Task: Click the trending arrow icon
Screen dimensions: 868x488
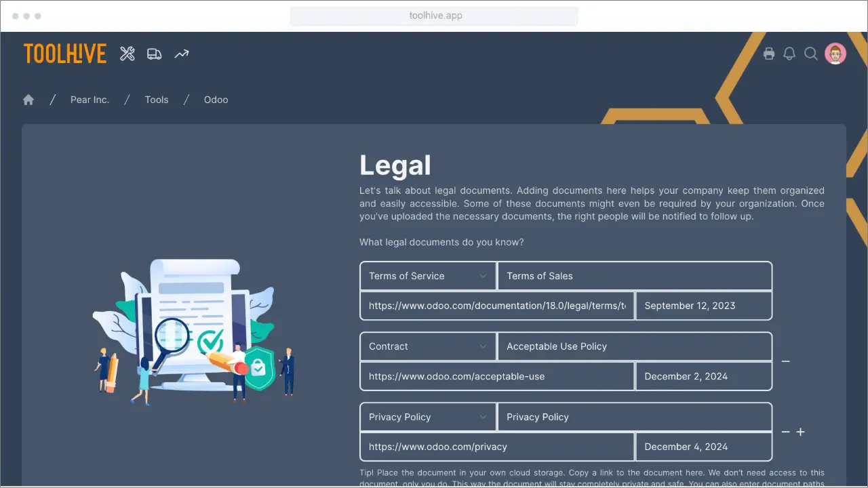Action: coord(181,54)
